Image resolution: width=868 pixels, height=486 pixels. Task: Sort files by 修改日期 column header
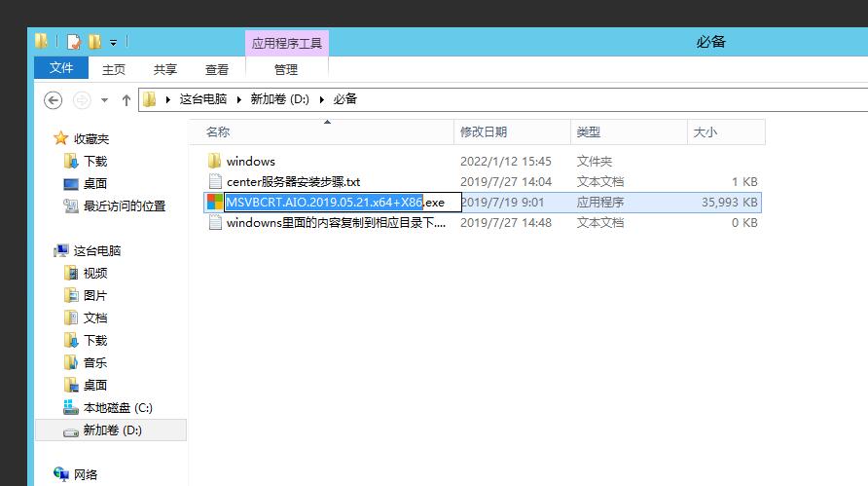(484, 131)
